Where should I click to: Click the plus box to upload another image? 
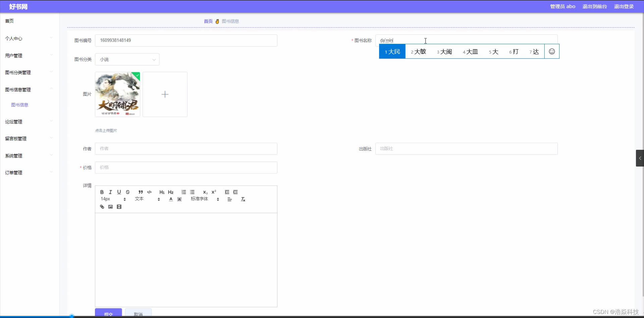click(165, 94)
